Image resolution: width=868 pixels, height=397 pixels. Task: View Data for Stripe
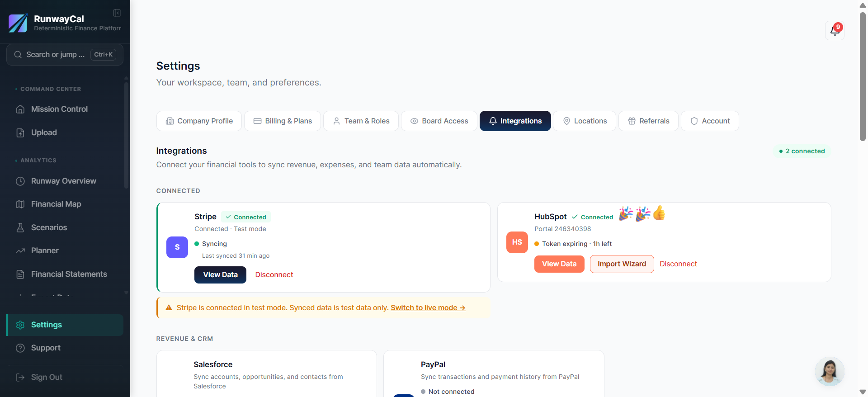point(220,275)
